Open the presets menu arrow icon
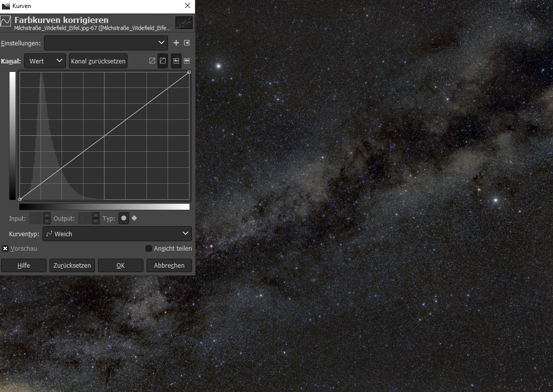 [187, 43]
